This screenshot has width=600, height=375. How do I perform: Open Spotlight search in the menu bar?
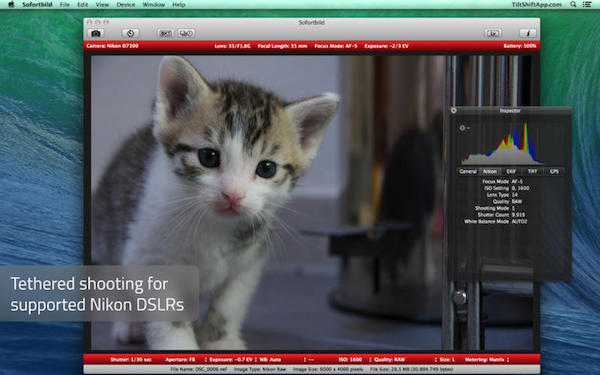(573, 5)
